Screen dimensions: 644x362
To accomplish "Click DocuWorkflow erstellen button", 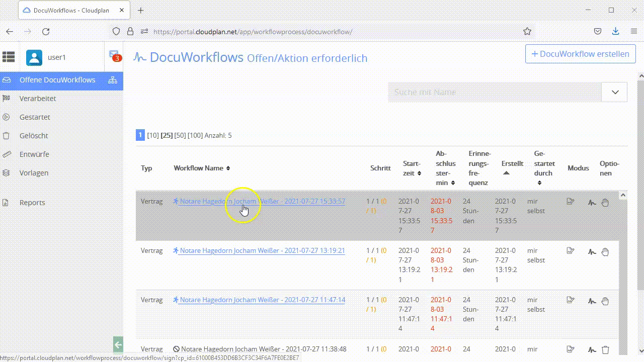I will [x=580, y=54].
